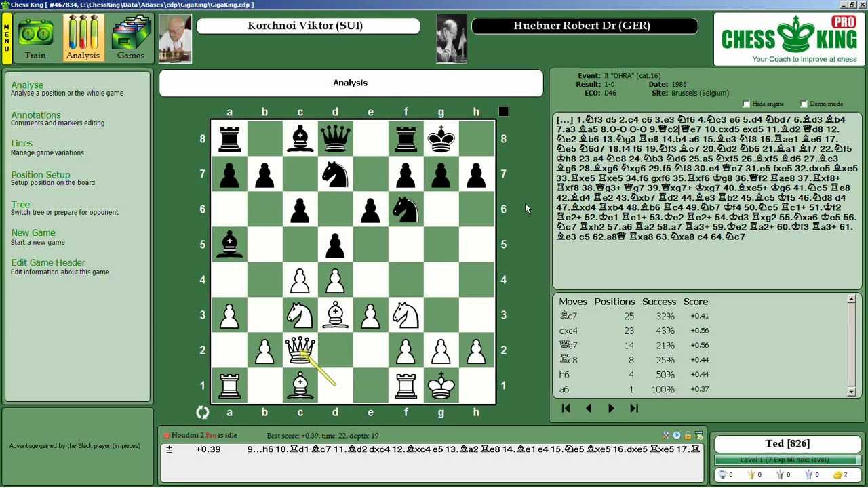Click the Moves column header
The image size is (868, 488).
pos(573,302)
